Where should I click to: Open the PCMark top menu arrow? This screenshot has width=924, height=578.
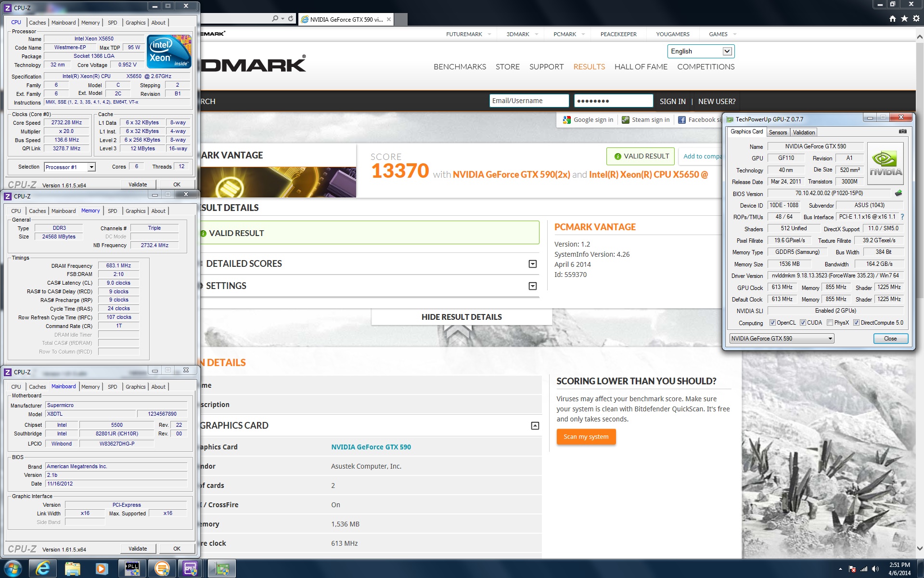pyautogui.click(x=583, y=34)
